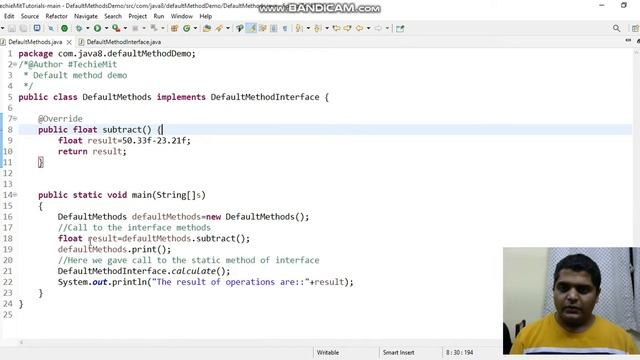
Task: Click the word calculate on line 21
Action: [x=193, y=271]
